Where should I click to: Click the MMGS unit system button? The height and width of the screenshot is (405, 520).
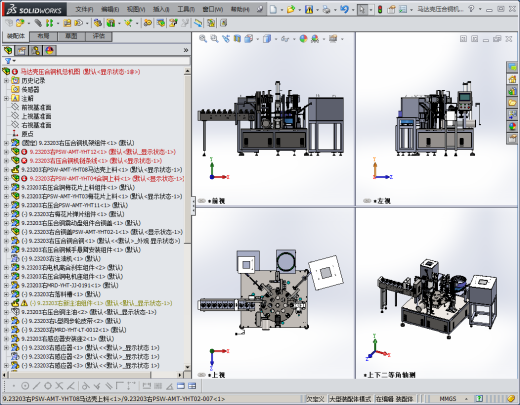448,399
